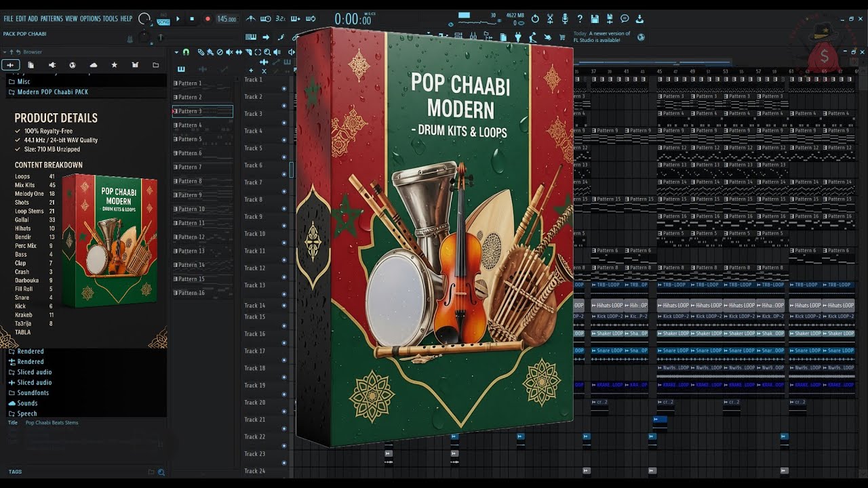868x488 pixels.
Task: Mute Track 1 using its green dot
Action: [283, 89]
